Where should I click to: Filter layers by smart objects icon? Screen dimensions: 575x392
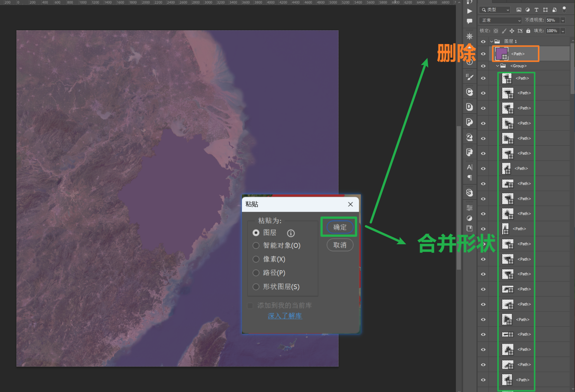click(x=555, y=10)
